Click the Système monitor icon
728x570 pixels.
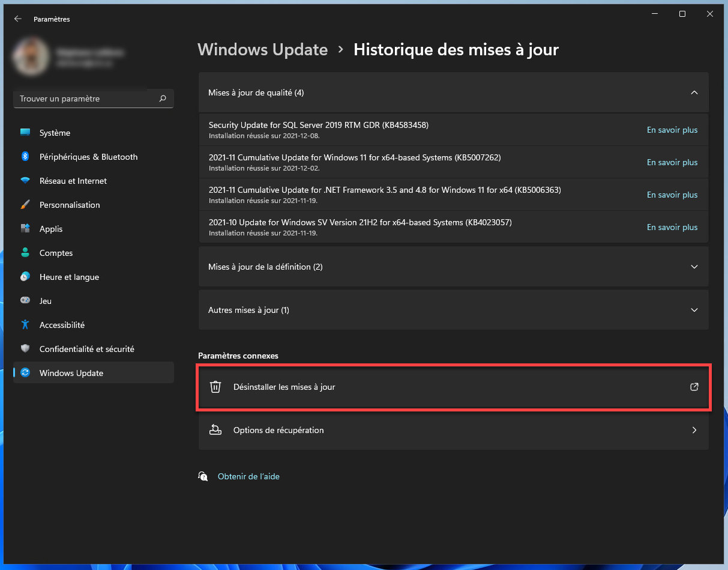point(25,133)
